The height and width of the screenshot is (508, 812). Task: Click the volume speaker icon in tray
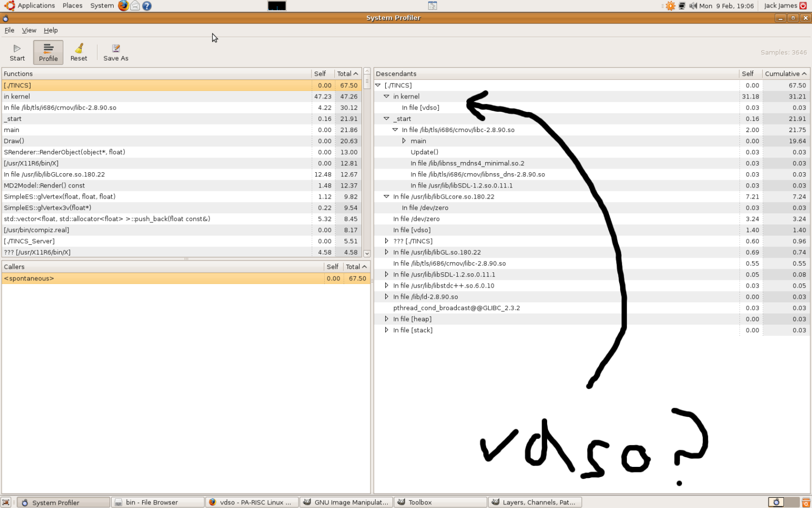693,6
